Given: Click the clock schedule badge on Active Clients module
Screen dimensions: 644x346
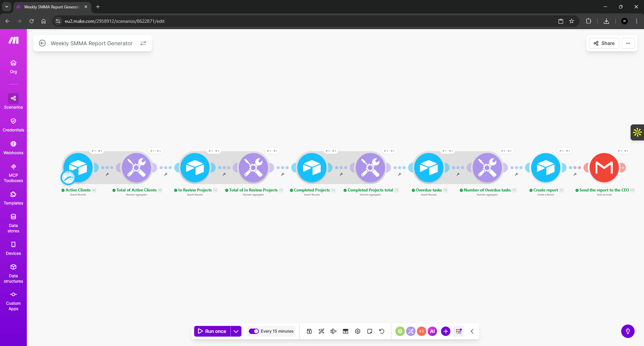Looking at the screenshot, I should point(68,178).
